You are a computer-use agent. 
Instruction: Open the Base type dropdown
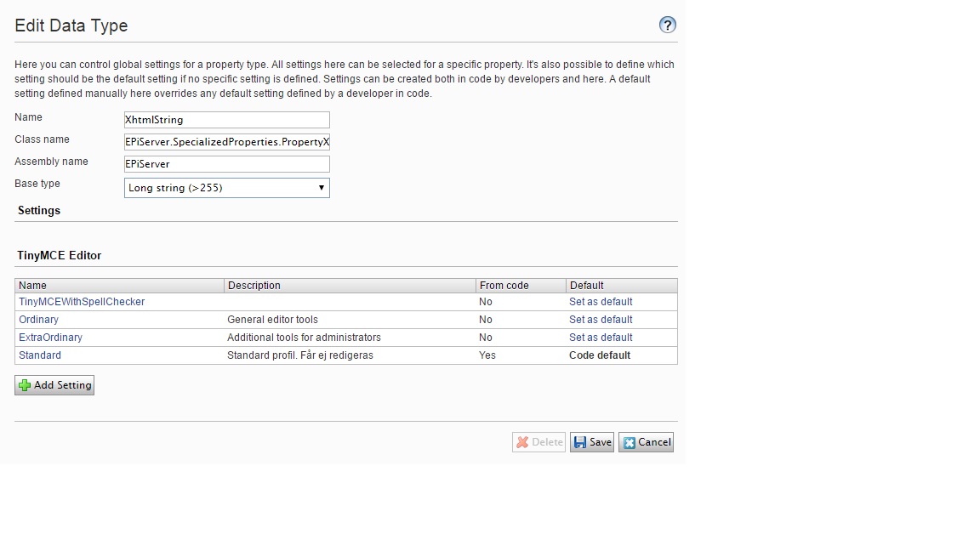coord(322,187)
